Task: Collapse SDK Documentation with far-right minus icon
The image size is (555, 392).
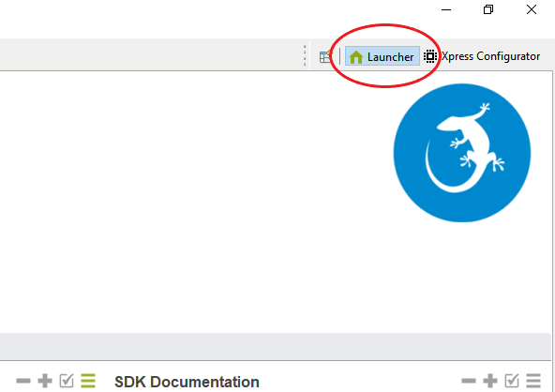Action: [469, 381]
